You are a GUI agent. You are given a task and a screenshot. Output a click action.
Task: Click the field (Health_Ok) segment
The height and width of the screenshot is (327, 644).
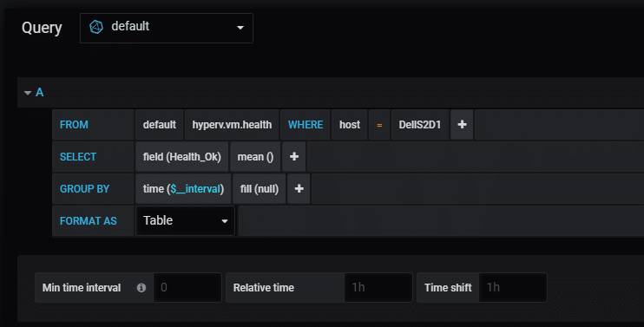click(x=182, y=156)
